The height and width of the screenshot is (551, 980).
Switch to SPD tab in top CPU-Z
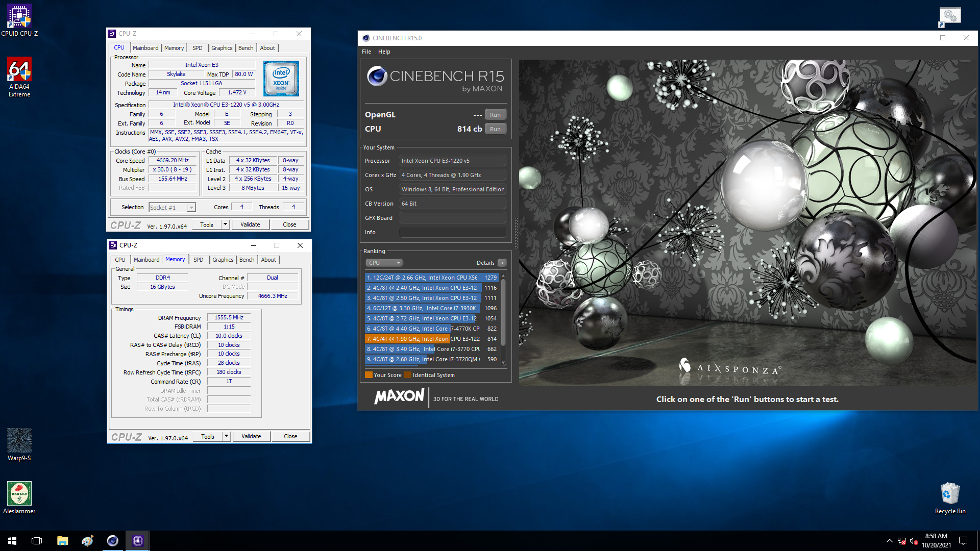tap(198, 48)
